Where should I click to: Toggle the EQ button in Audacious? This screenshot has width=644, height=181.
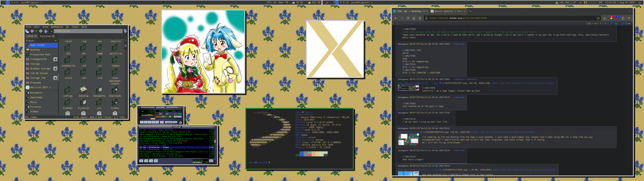[x=176, y=117]
